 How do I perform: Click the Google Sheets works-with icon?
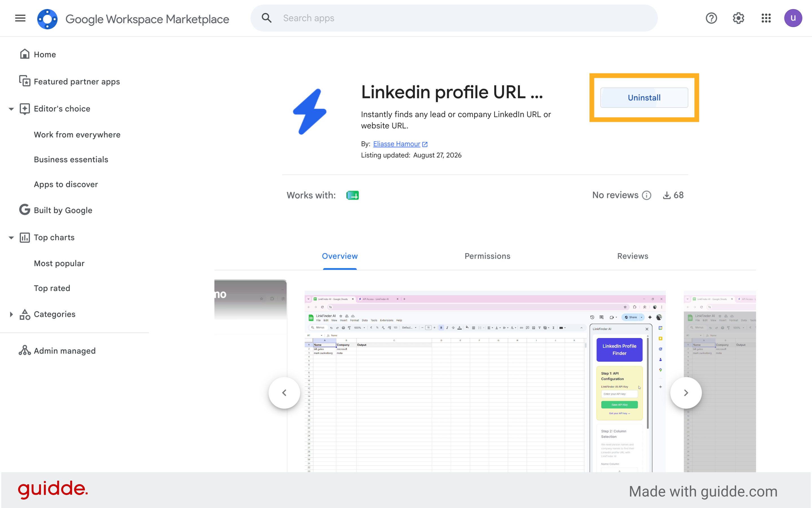coord(353,195)
